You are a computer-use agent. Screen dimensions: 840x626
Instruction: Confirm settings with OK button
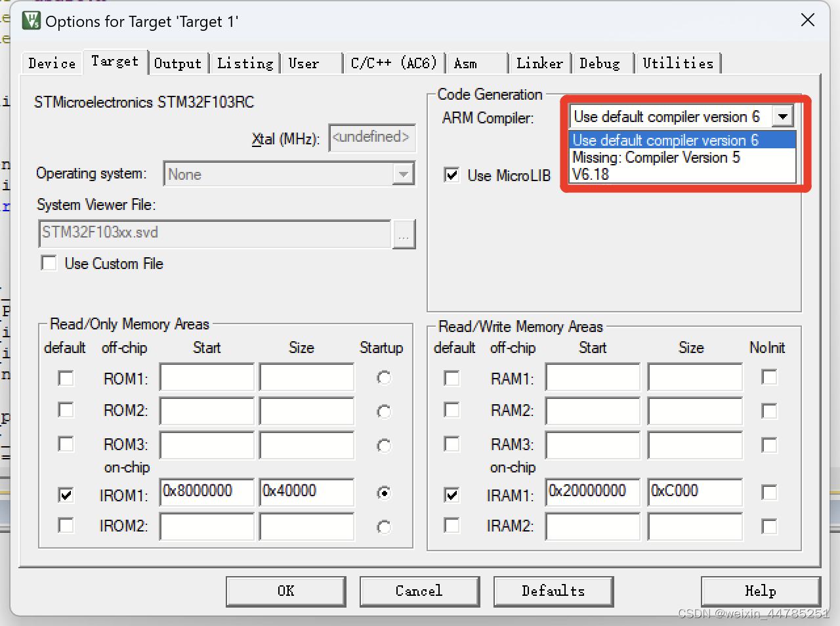point(286,591)
